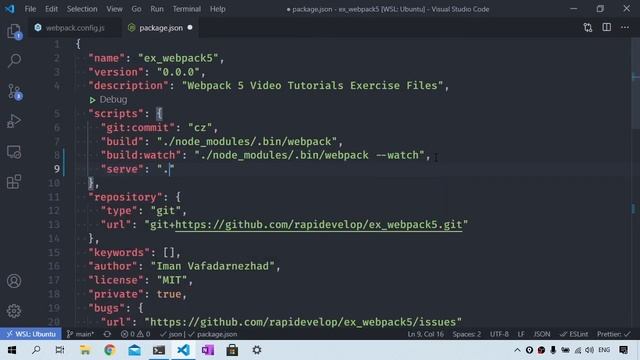This screenshot has width=640, height=360.
Task: Click the "MIT" license value
Action: [172, 280]
